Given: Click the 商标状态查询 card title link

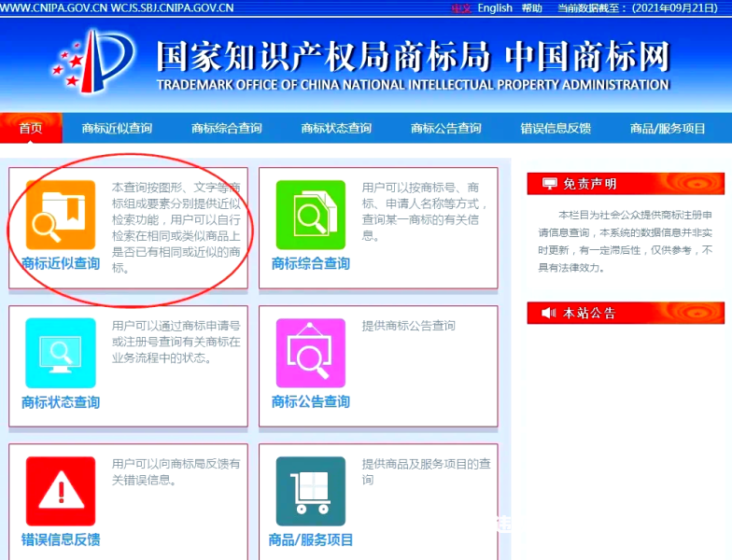Looking at the screenshot, I should coord(61,402).
